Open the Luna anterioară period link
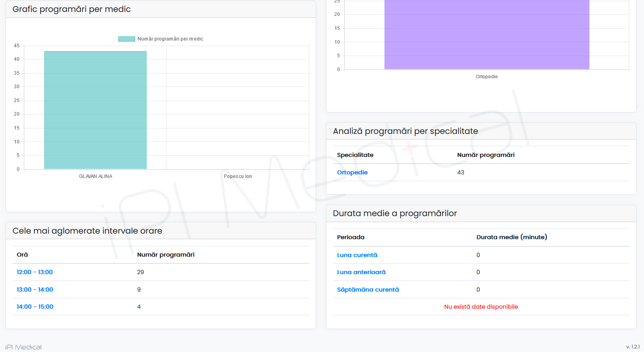Viewport: 644px width, 352px height. pyautogui.click(x=361, y=272)
